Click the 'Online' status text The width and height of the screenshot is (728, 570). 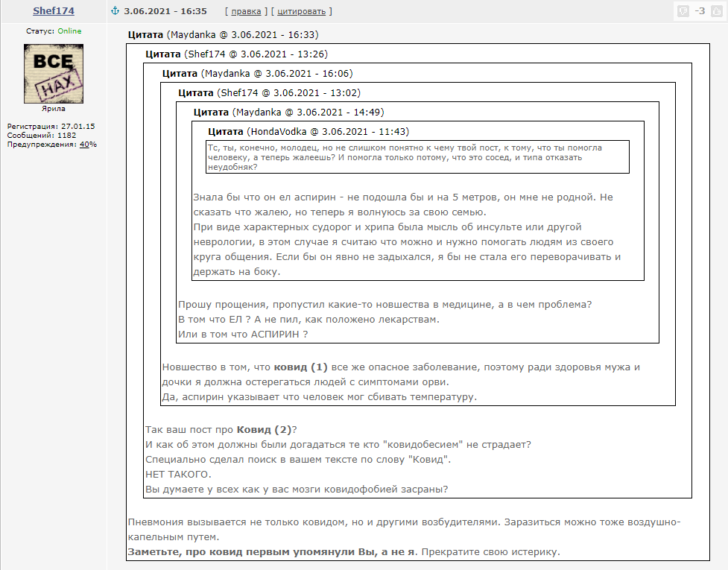coord(69,31)
